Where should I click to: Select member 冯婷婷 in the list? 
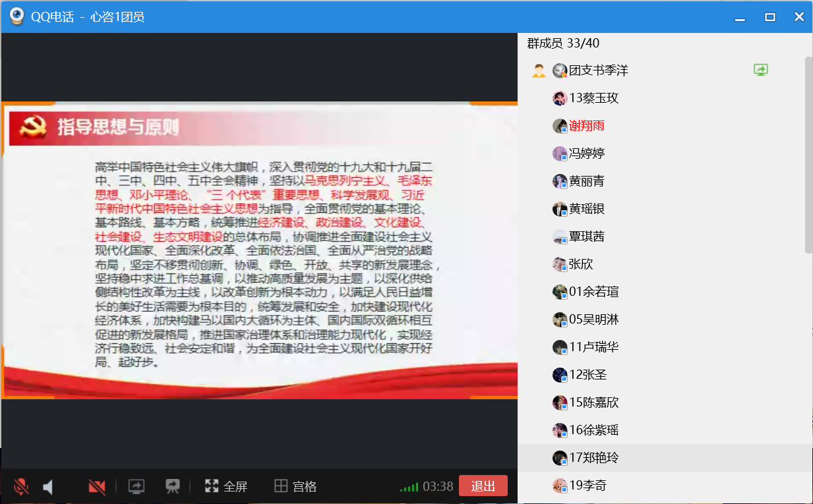point(587,154)
